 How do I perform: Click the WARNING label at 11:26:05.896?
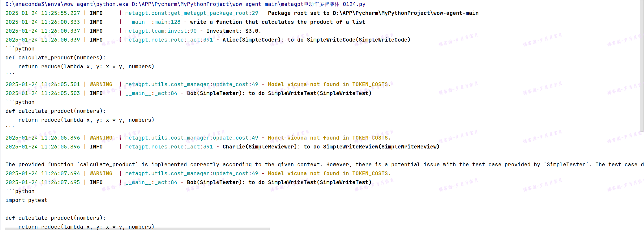coord(101,138)
